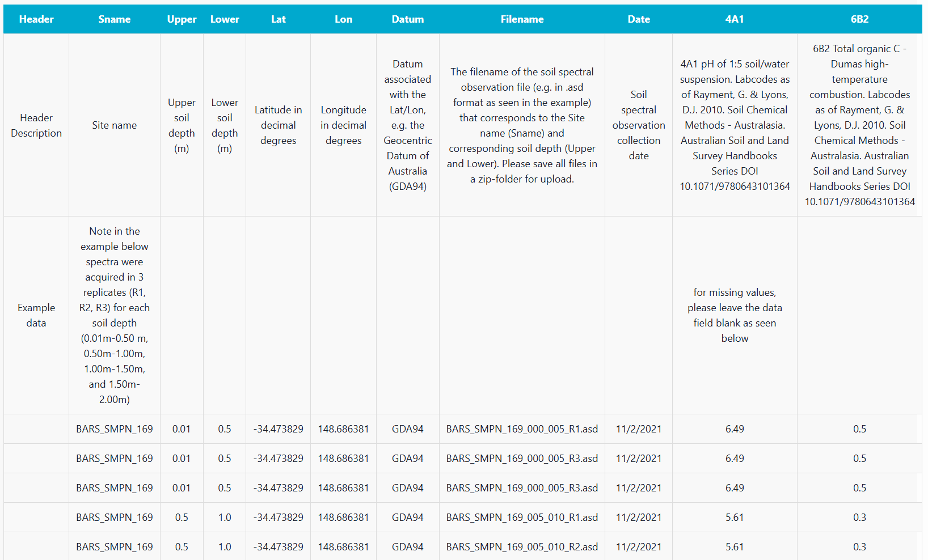
Task: Select the Lower column heading
Action: point(225,19)
